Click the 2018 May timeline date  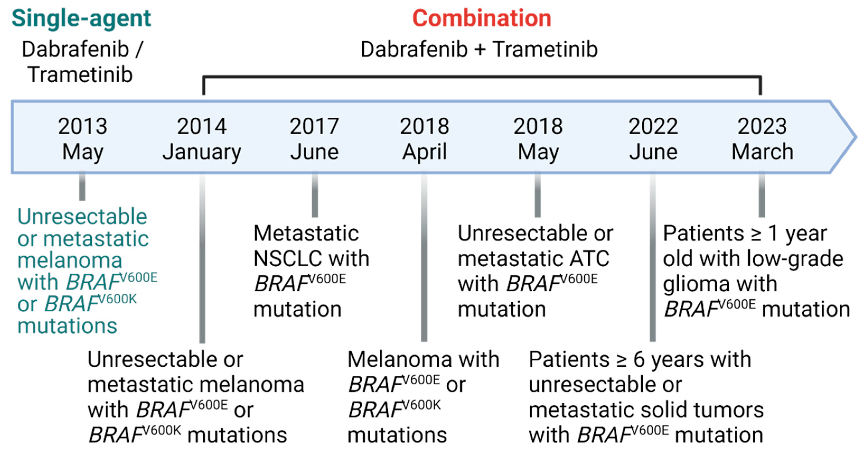click(538, 139)
